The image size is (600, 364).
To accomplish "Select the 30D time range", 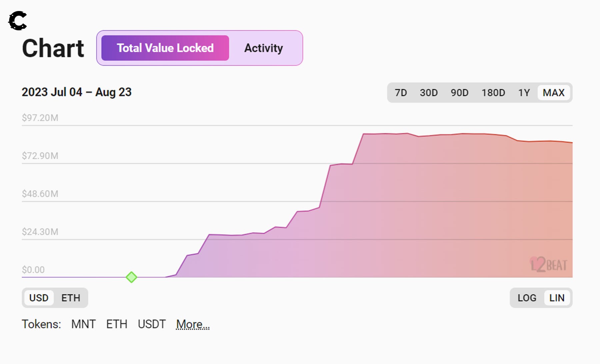I will (x=429, y=93).
